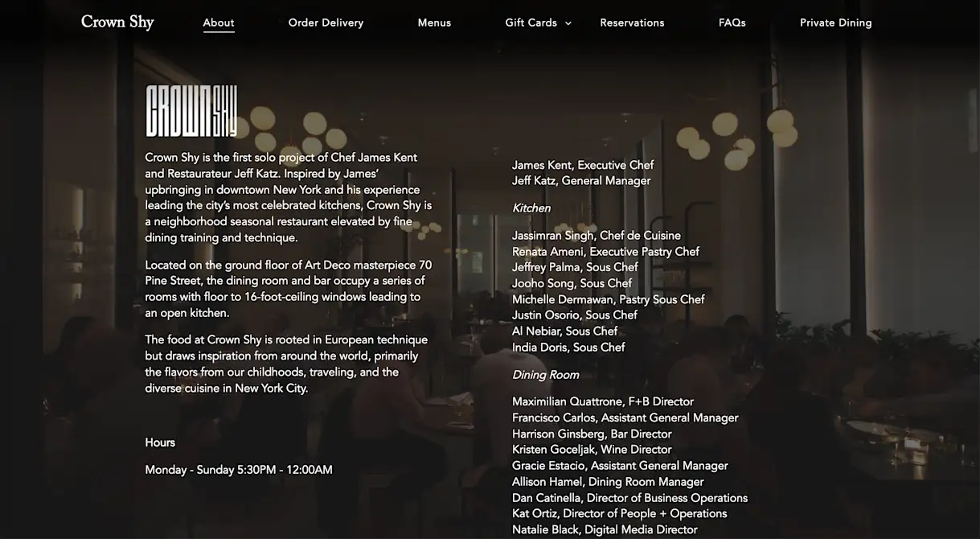Open Private Dining from navigation
Screen dimensions: 980x539
click(x=835, y=23)
